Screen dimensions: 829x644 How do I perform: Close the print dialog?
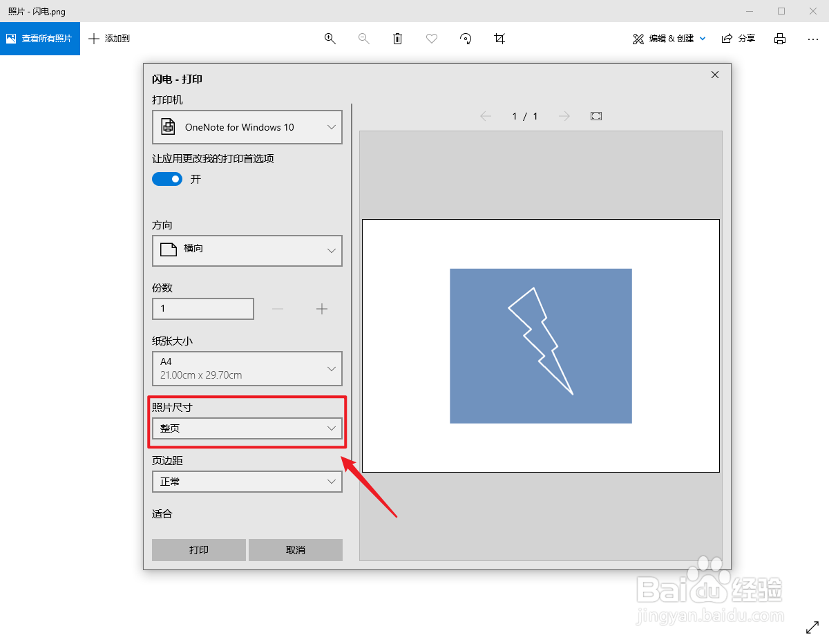click(x=715, y=75)
